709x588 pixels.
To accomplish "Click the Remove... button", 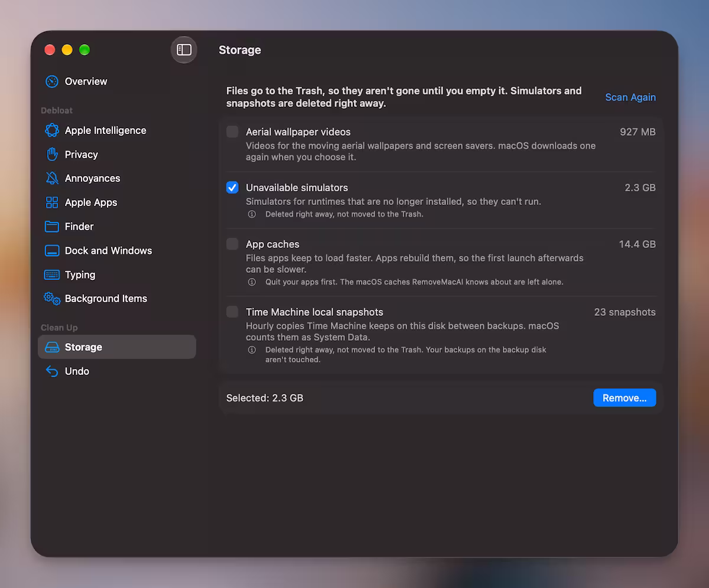I will click(625, 398).
